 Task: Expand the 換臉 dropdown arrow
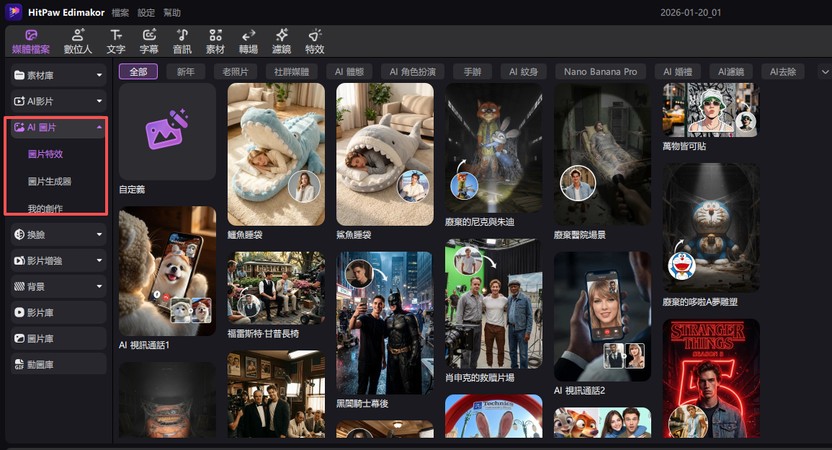(x=99, y=234)
